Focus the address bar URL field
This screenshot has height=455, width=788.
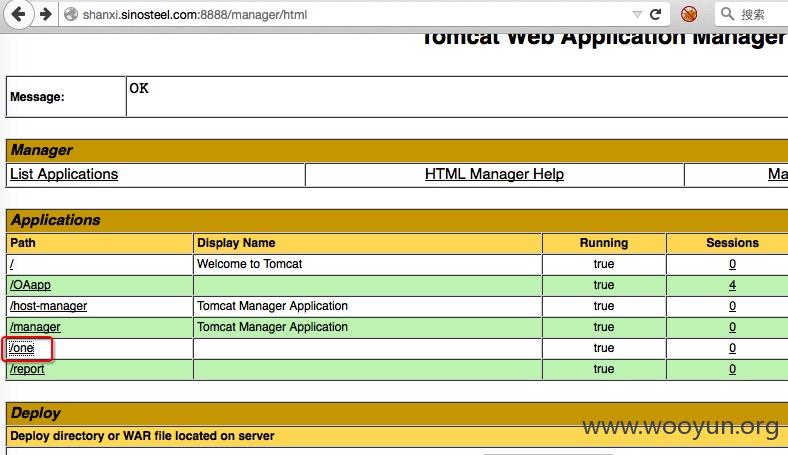tap(352, 15)
